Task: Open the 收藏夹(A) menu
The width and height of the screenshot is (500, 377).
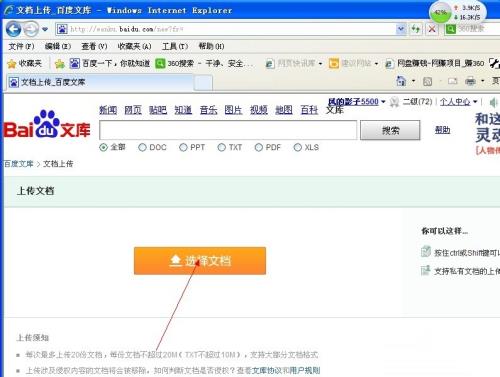Action: pyautogui.click(x=134, y=46)
